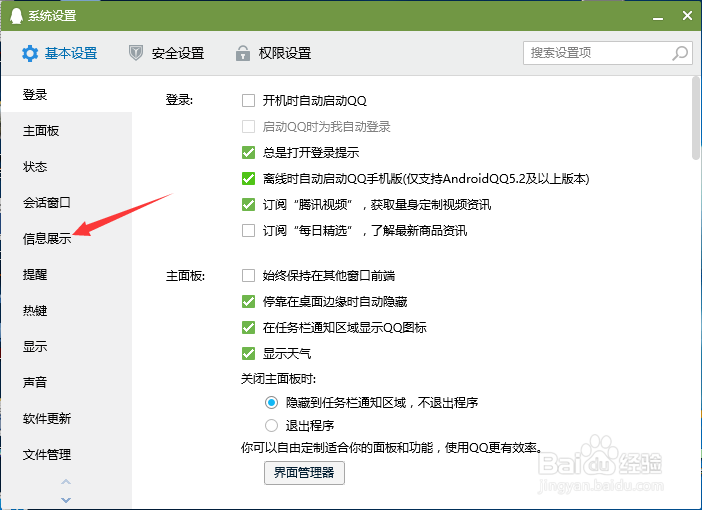702x510 pixels.
Task: Uncheck 总是打开登录提示
Action: point(248,152)
